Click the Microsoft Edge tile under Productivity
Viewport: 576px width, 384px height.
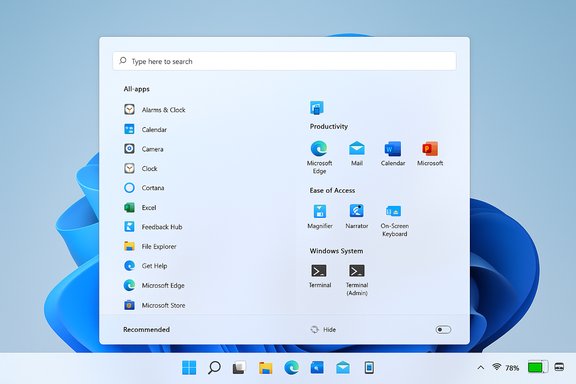319,157
